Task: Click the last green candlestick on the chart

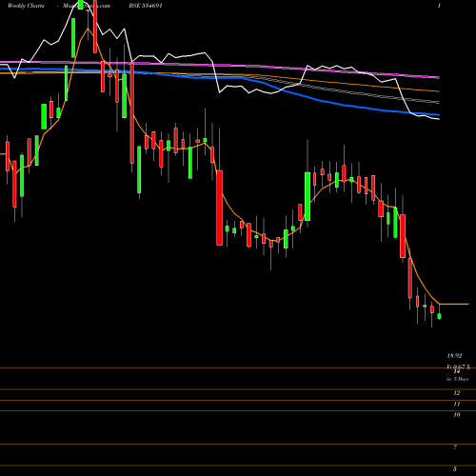Action: tap(439, 316)
